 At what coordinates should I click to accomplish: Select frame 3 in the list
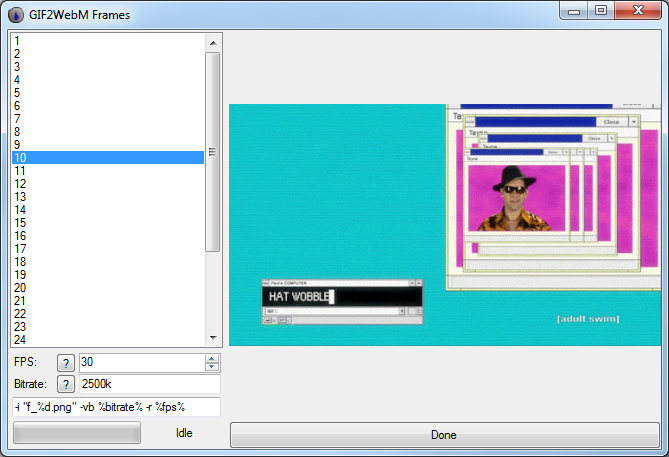(x=108, y=67)
